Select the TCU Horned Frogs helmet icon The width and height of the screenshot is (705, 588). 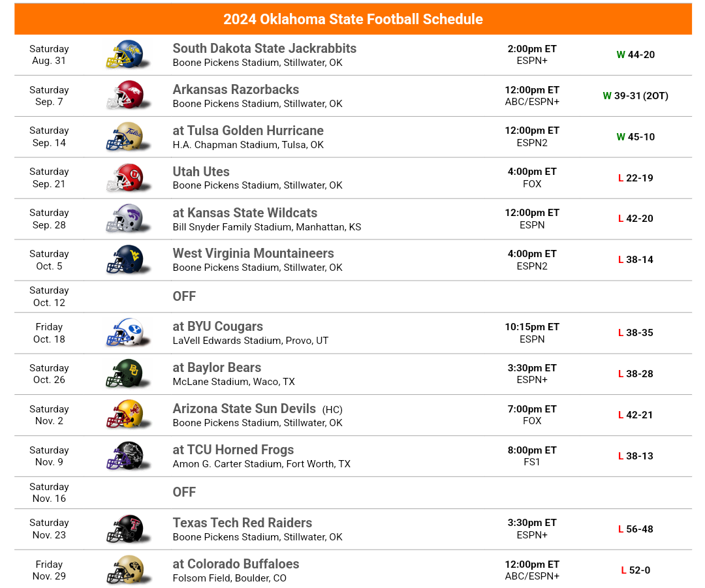[128, 456]
